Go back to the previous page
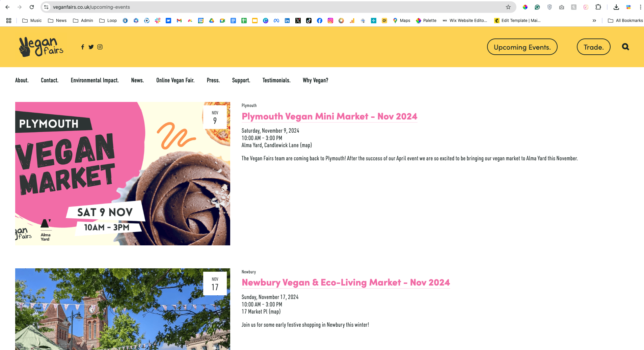This screenshot has height=350, width=644. [7, 7]
